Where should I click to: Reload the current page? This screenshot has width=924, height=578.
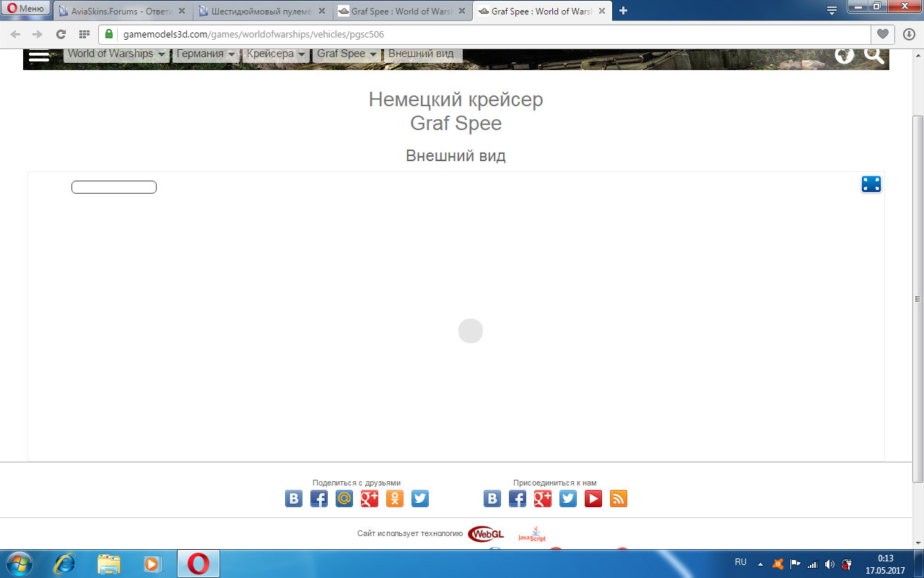(61, 34)
